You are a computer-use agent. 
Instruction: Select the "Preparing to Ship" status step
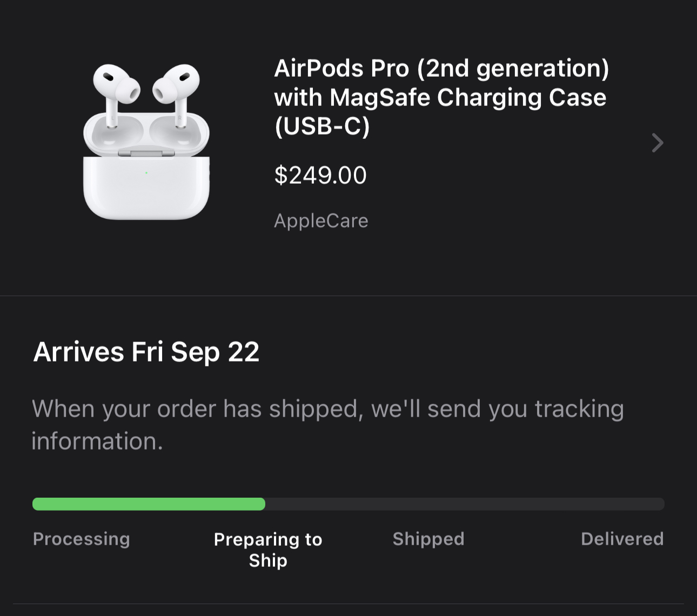coord(268,550)
